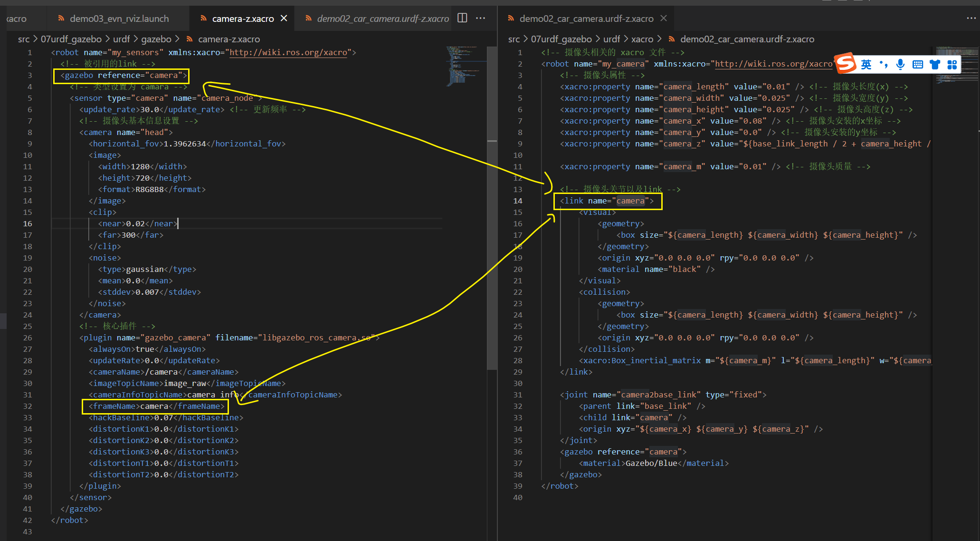Image resolution: width=980 pixels, height=541 pixels.
Task: Open 'xacro' folder in right breadcrumb
Action: (x=642, y=39)
